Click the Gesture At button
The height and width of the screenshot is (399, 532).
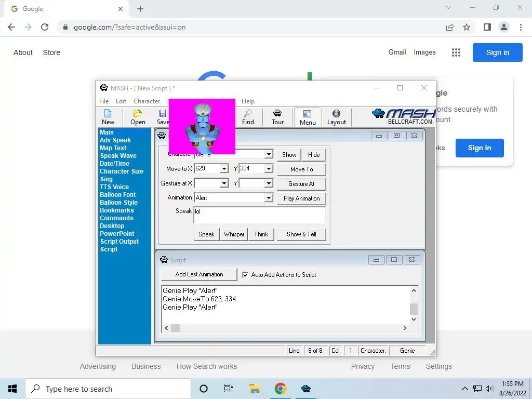[302, 184]
